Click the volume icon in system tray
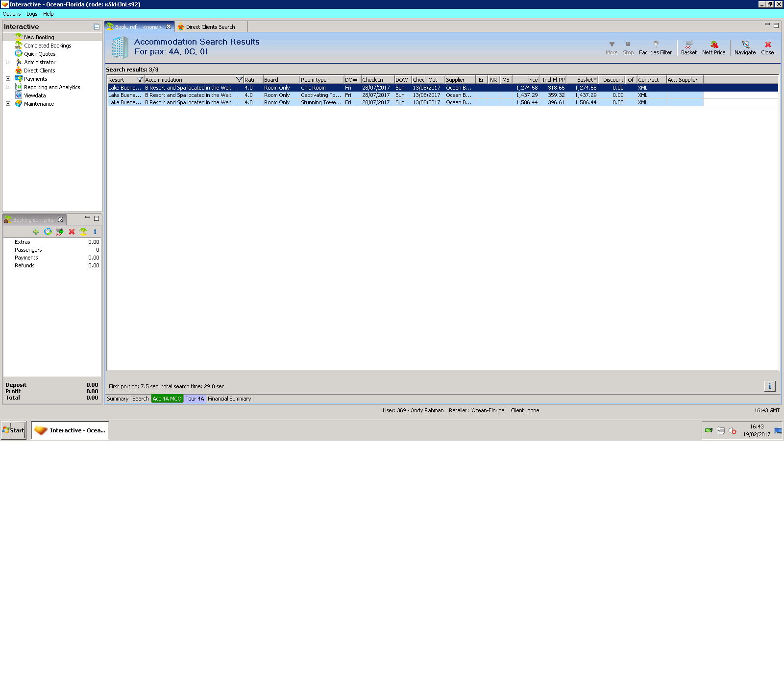The width and height of the screenshot is (784, 686). pyautogui.click(x=733, y=431)
